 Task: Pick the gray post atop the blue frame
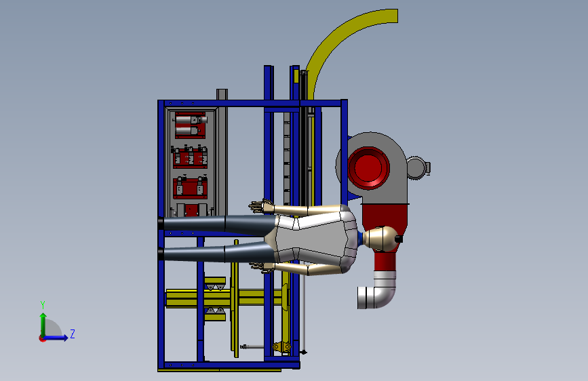222,94
